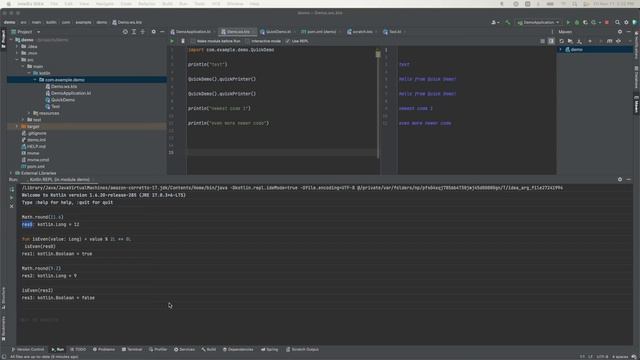Hide the Project panel with minus icon
Screen dimensions: 640x360
click(x=162, y=32)
